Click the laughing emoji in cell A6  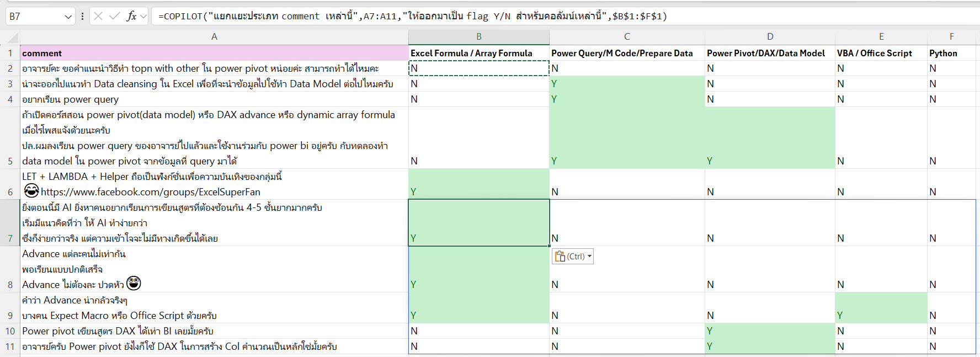31,190
